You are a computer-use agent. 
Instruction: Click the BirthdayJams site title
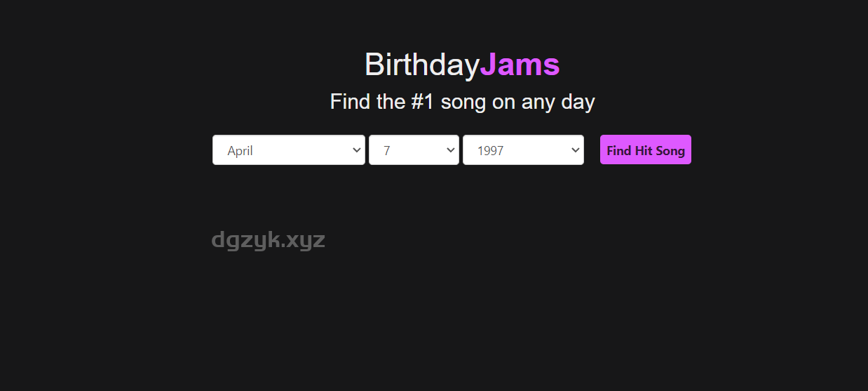(462, 65)
